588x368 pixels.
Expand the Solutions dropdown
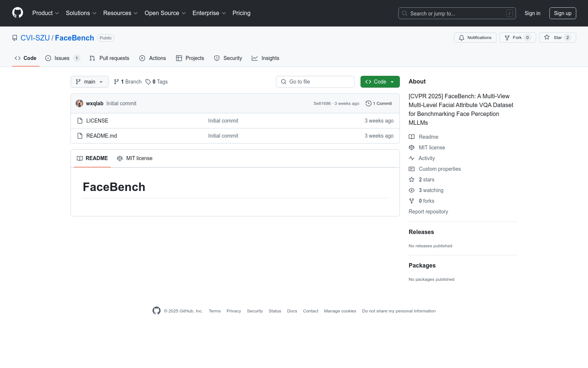coord(81,13)
